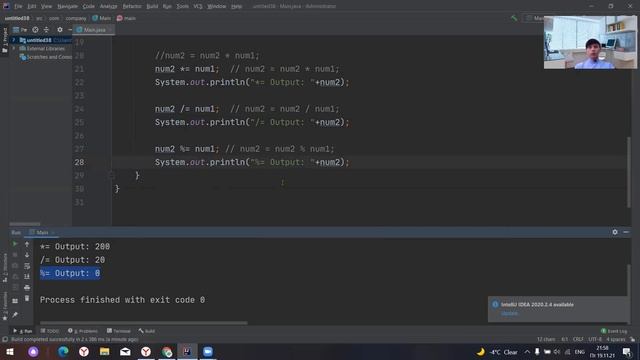
Task: Collapse all in Project panel
Action: 46,30
